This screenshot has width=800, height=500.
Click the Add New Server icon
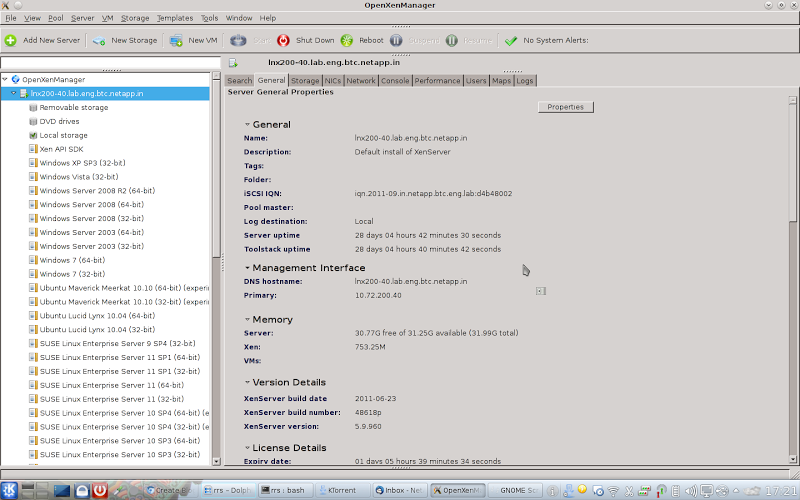[11, 40]
